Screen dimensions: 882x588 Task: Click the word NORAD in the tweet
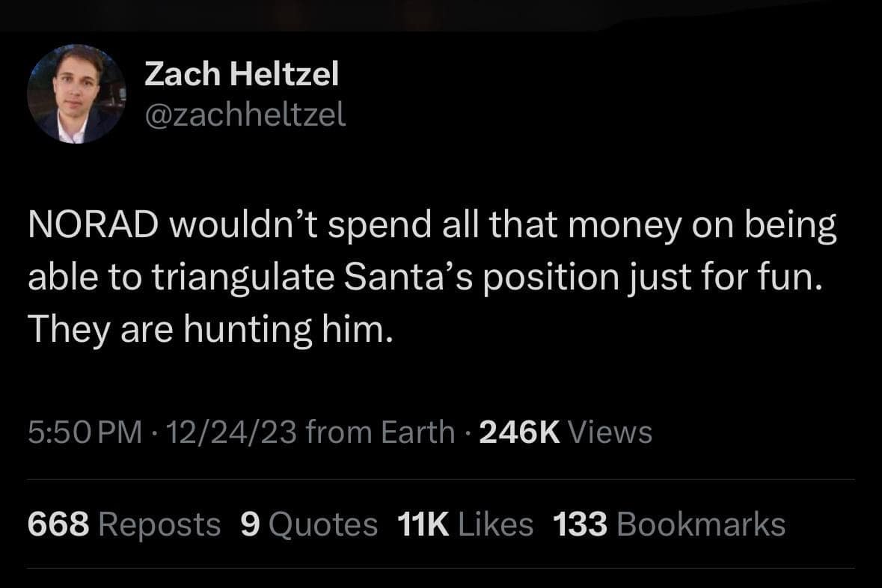click(92, 227)
